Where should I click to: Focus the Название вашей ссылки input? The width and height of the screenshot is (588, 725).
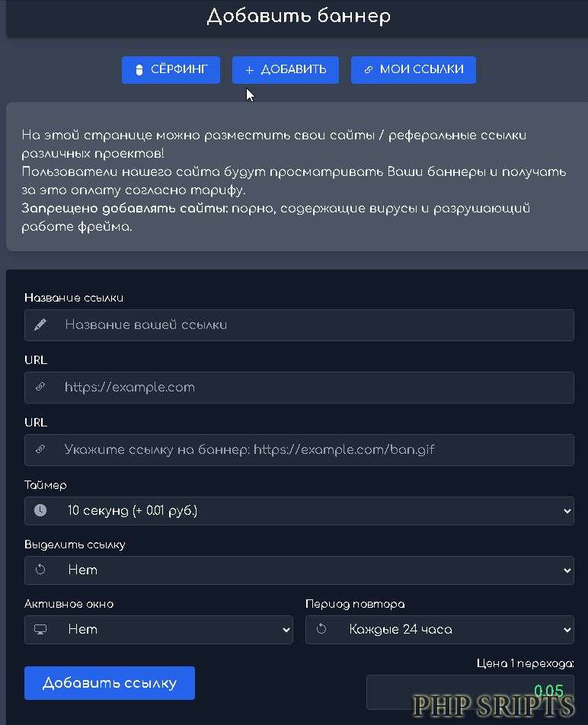click(299, 325)
